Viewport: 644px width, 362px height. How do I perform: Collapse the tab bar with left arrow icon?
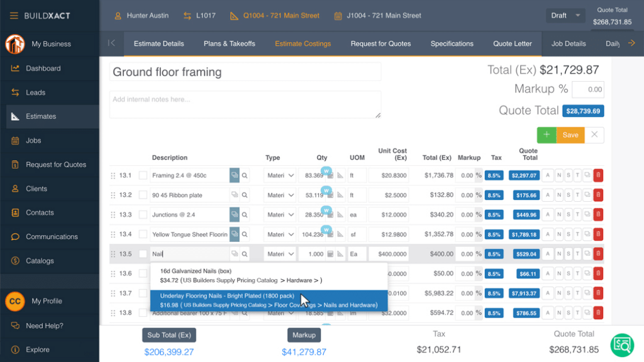point(111,43)
